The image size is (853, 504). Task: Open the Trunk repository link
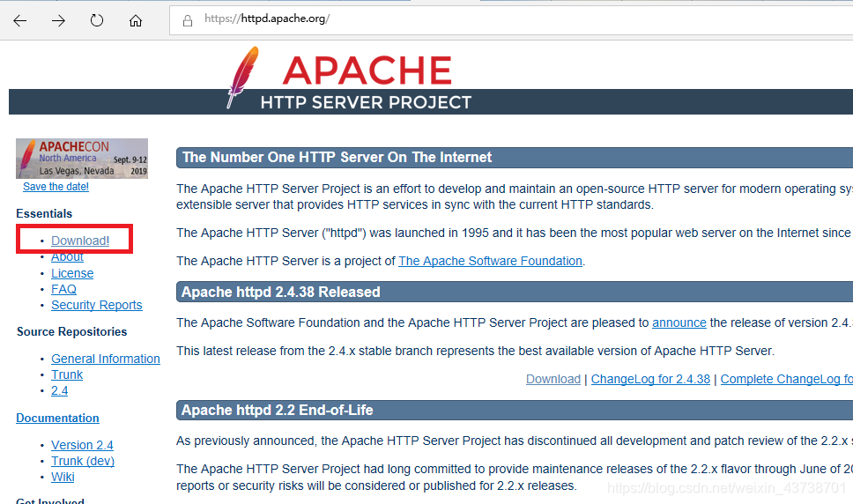point(67,374)
